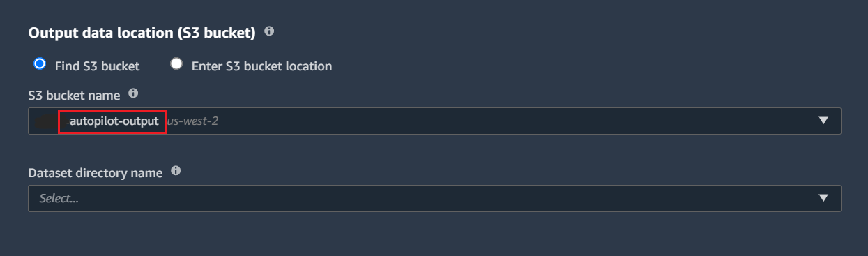Select the Find S3 bucket radio button

tap(40, 64)
